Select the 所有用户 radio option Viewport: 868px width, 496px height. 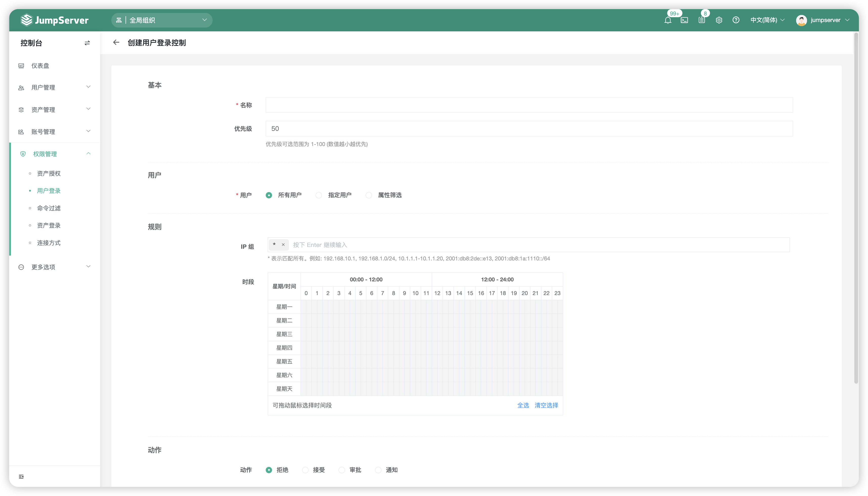[x=269, y=195]
